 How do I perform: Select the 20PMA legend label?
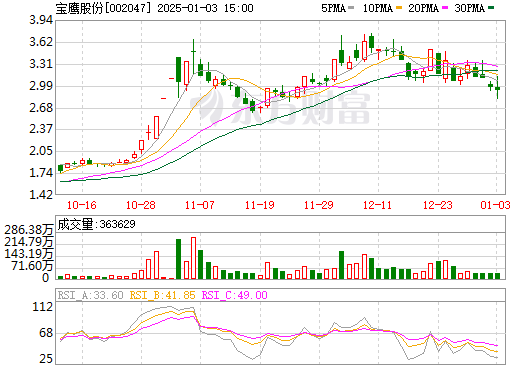click(423, 8)
